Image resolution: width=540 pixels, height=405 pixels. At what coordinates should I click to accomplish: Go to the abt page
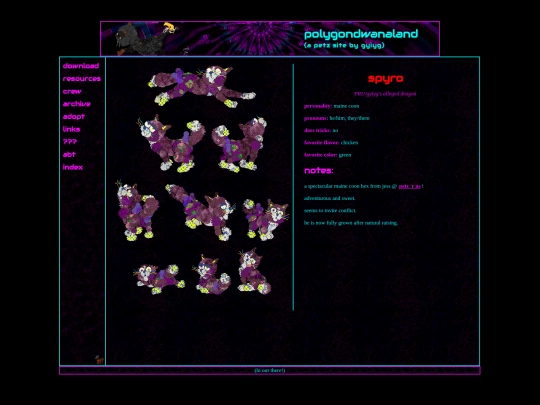[69, 154]
